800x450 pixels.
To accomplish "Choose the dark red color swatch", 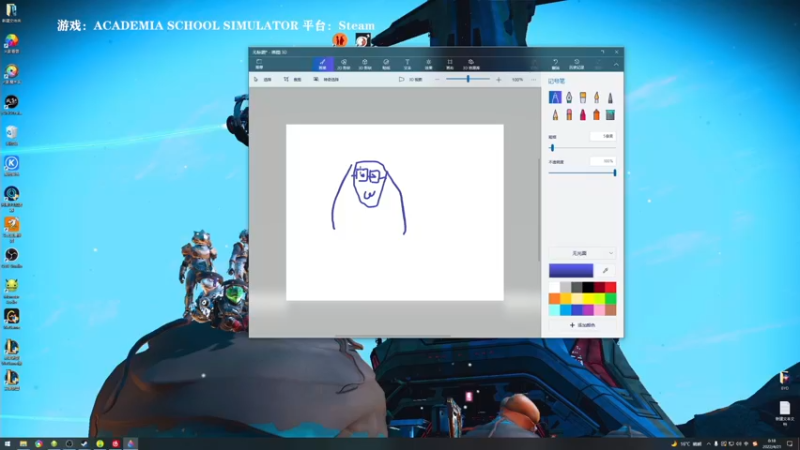I will click(x=599, y=287).
